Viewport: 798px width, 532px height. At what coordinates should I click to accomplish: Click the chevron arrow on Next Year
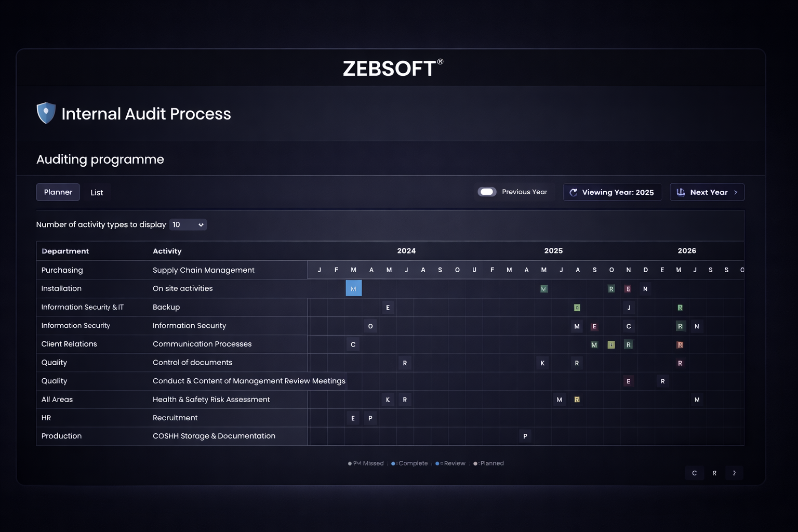point(736,192)
